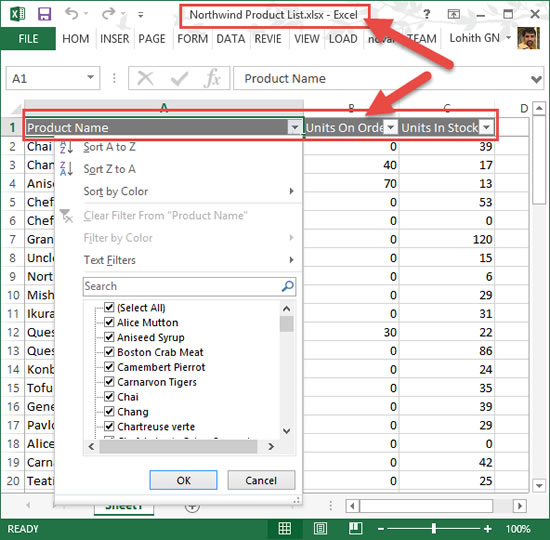Click the Enter checkmark formula bar icon
The height and width of the screenshot is (540, 550).
click(179, 79)
